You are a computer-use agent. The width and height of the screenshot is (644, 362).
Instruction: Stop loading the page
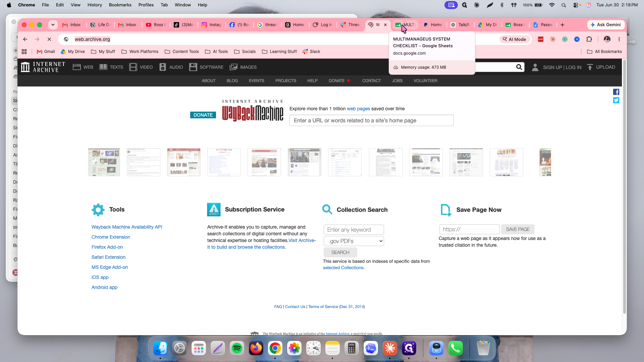coord(49,39)
